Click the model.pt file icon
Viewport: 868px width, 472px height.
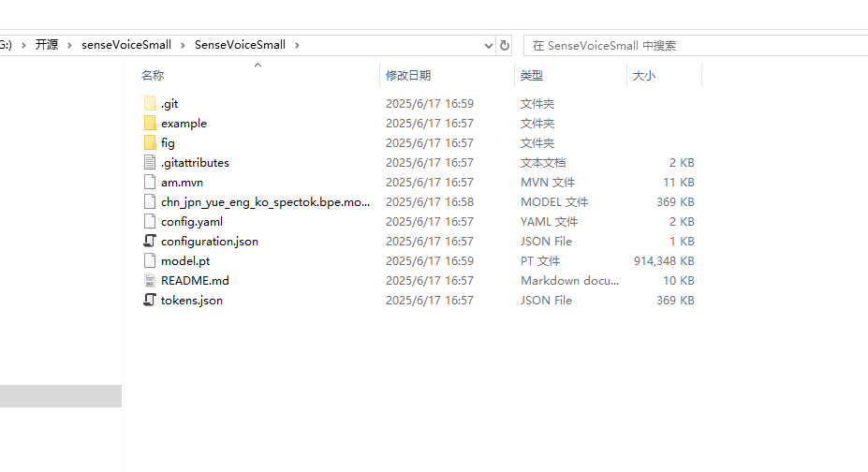tap(150, 260)
